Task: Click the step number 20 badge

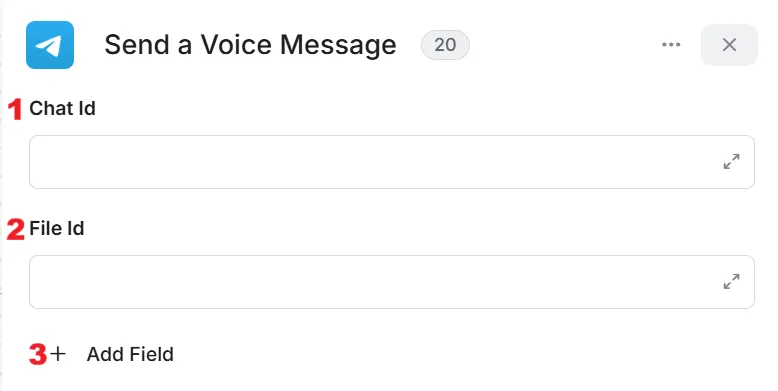Action: [445, 45]
